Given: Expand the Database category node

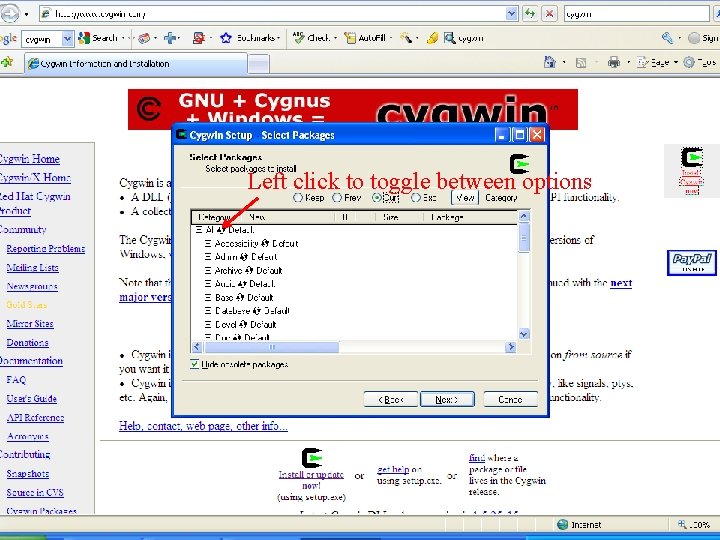Looking at the screenshot, I should (208, 311).
